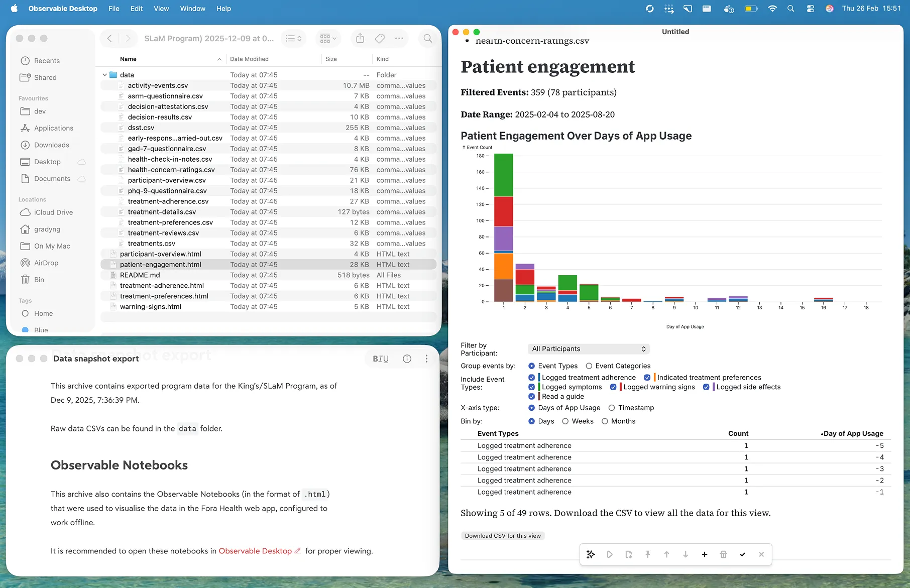Open the Share icon in Finder toolbar
The width and height of the screenshot is (910, 588).
coord(360,38)
